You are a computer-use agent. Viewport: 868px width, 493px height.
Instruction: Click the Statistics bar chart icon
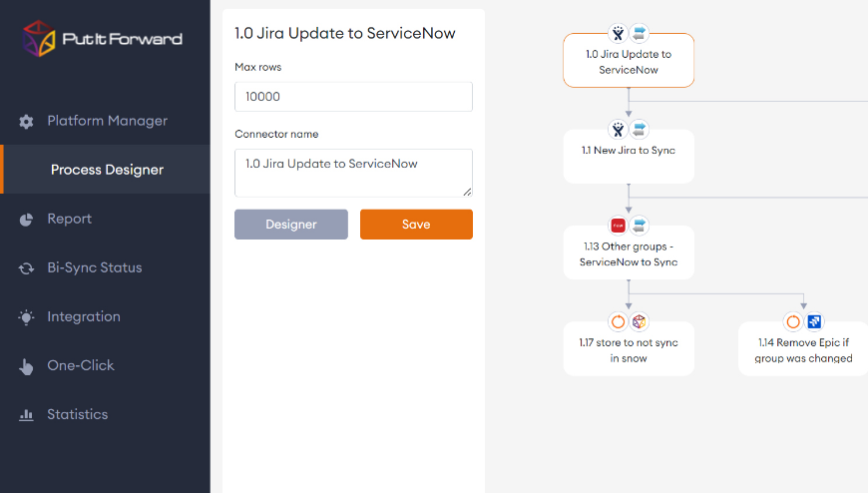[27, 415]
